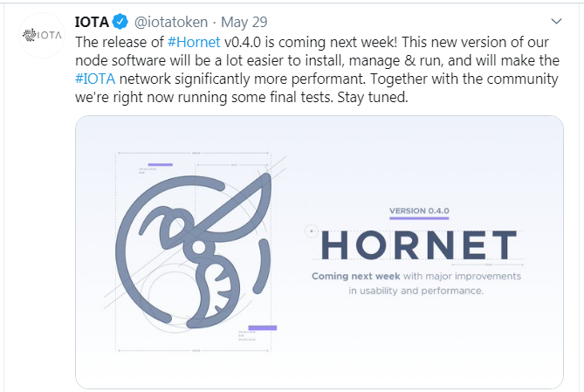Open the May 29 timestamp link
Screen dimensions: 584x392
click(246, 22)
